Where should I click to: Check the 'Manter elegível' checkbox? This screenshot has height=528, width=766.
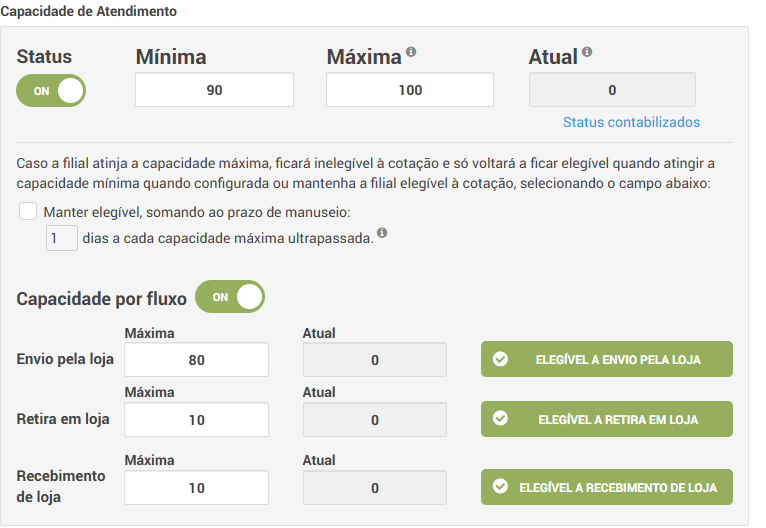tap(28, 212)
